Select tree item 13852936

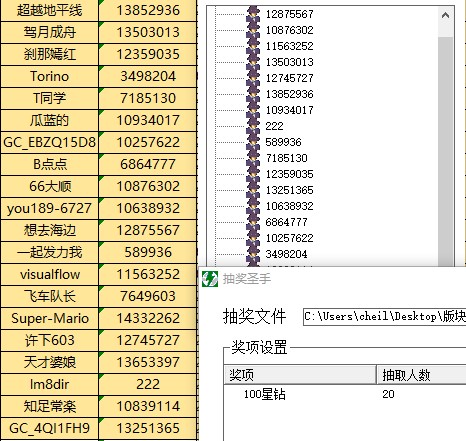coord(289,94)
